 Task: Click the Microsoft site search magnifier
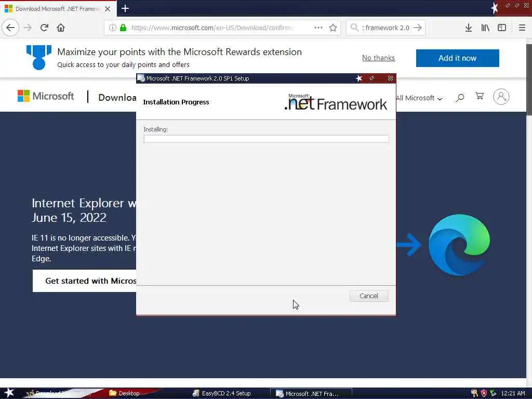click(x=460, y=98)
